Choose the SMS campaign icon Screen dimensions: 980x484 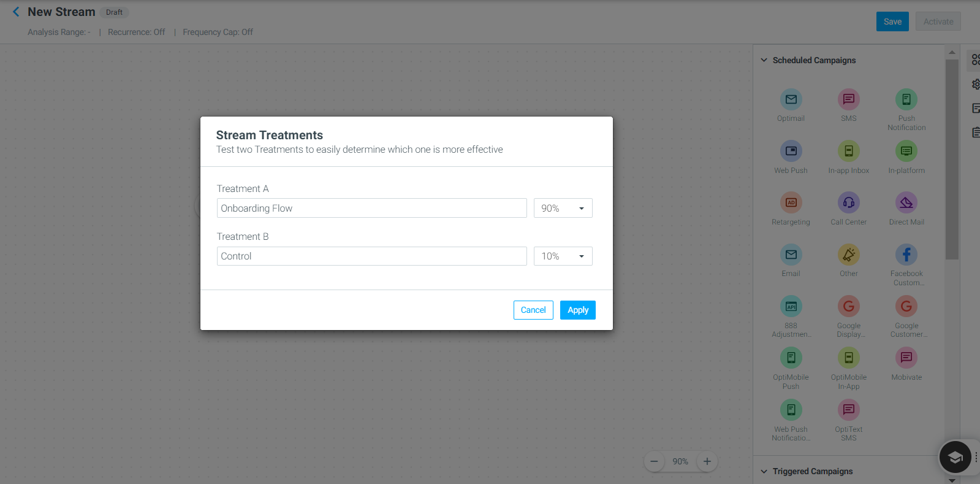click(x=848, y=99)
